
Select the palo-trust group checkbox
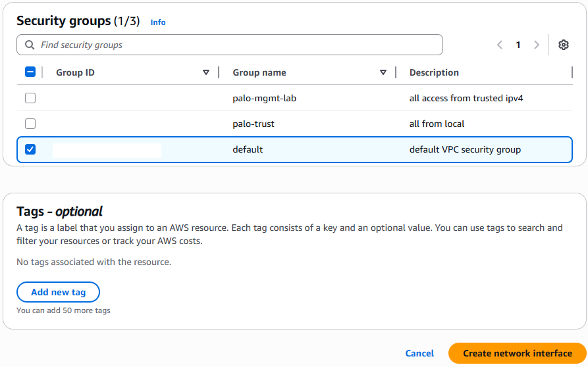[30, 124]
